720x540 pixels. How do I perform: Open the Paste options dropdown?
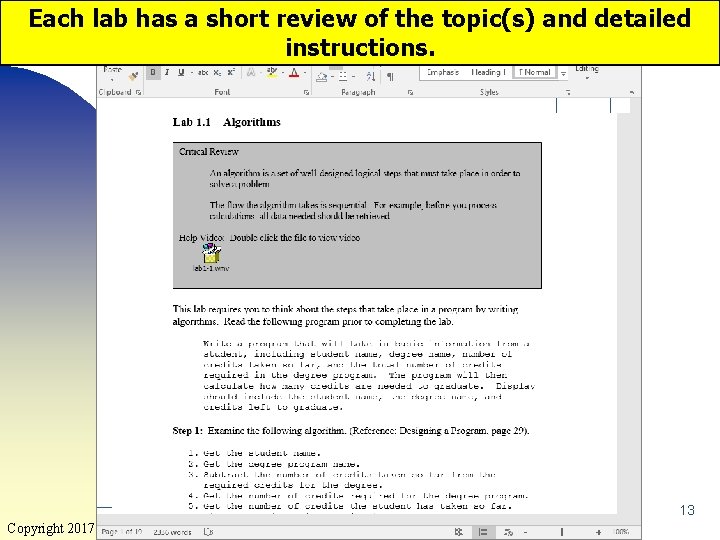coord(112,79)
